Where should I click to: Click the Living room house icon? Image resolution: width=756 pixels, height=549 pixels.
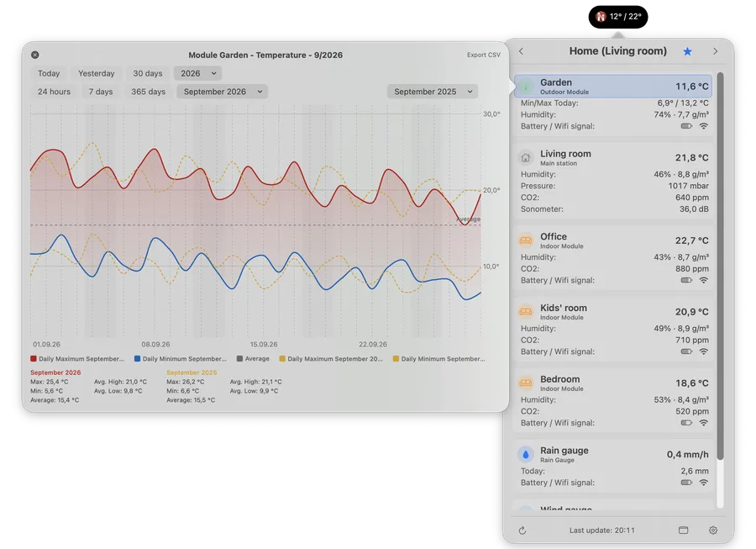point(526,158)
